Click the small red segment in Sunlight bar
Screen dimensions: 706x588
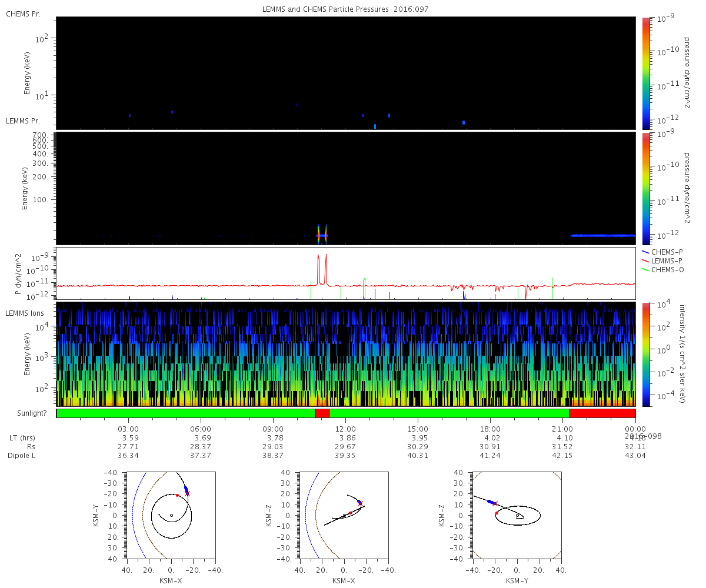click(322, 413)
